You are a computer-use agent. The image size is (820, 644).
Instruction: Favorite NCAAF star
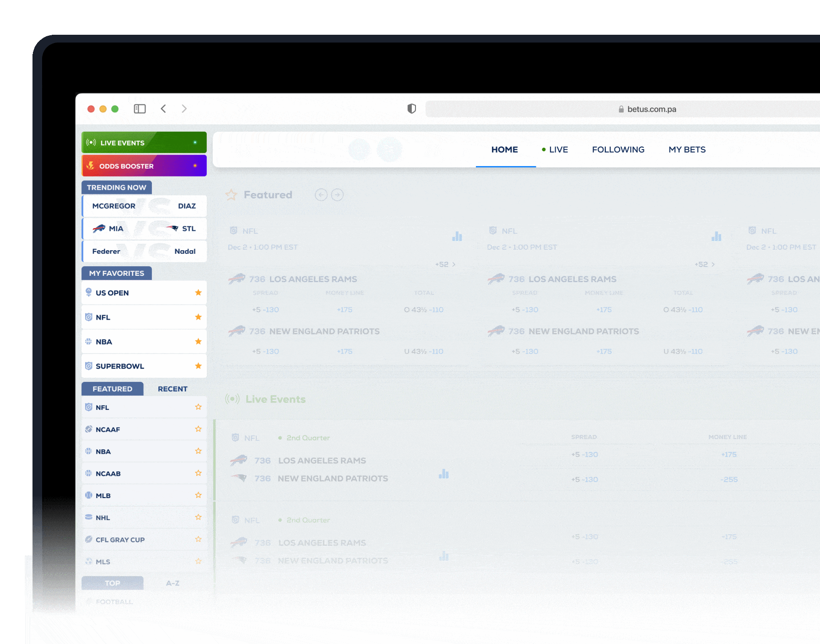point(198,429)
